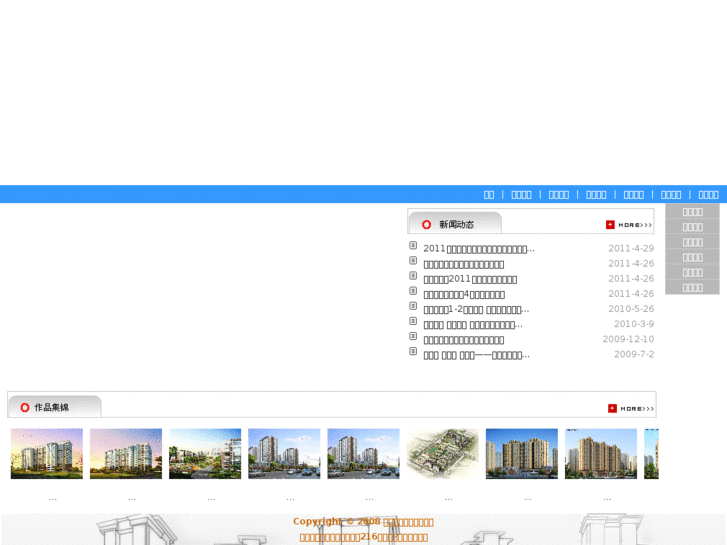Viewport: 727px width, 545px height.
Task: Open the news headline dated 2009-12-10
Action: (x=464, y=340)
